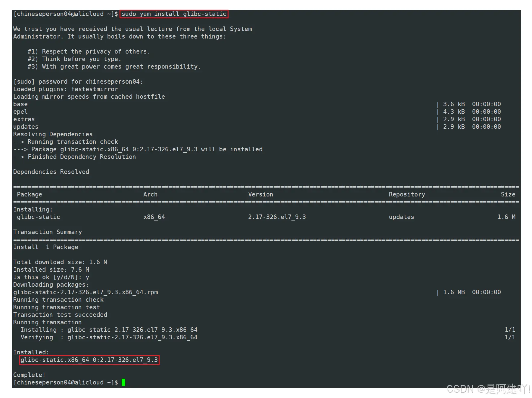
Task: Click the 'Complete!' line
Action: pos(29,375)
